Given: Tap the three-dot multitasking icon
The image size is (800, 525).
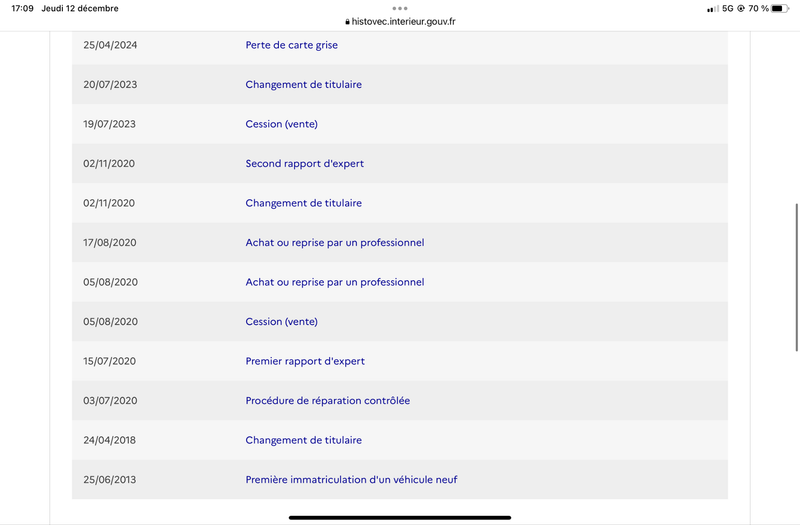Looking at the screenshot, I should pyautogui.click(x=399, y=8).
